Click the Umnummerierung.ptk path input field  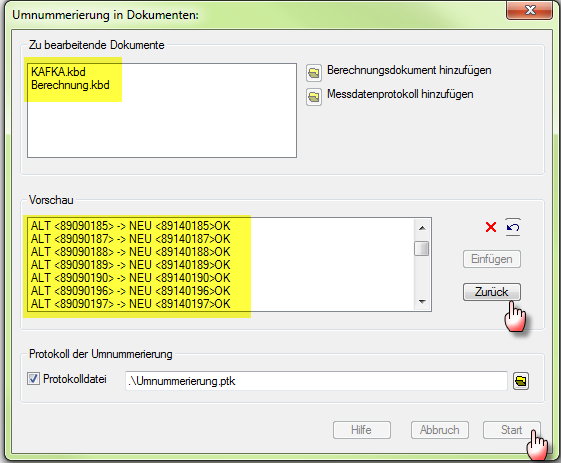tap(316, 381)
